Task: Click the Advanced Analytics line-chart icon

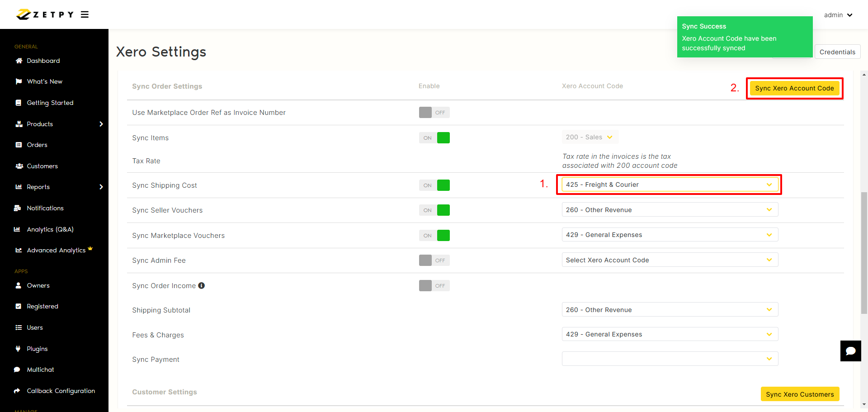Action: click(x=19, y=250)
